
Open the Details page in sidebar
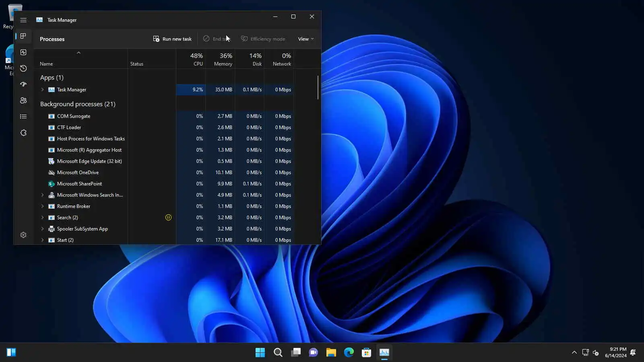coord(23,117)
